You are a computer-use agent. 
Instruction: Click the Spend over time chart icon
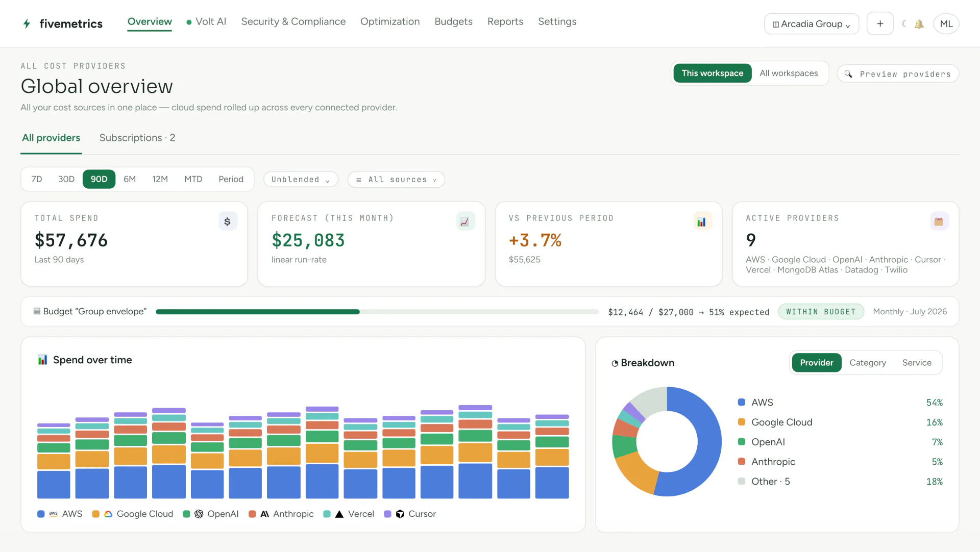pyautogui.click(x=42, y=360)
